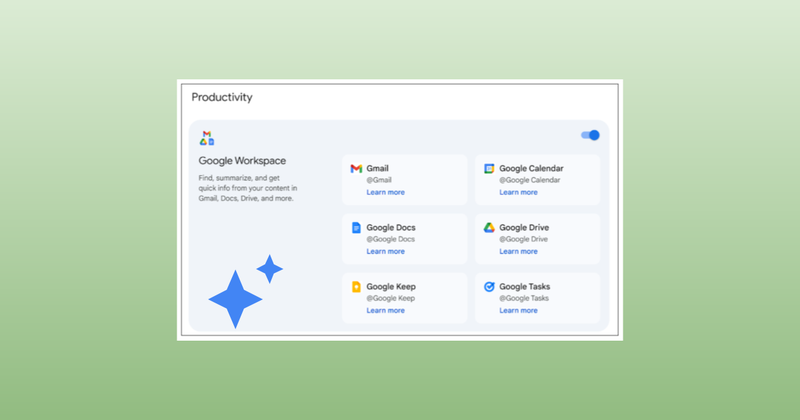Visit Learn more link under Google Keep
Viewport: 800px width, 420px height.
click(385, 311)
